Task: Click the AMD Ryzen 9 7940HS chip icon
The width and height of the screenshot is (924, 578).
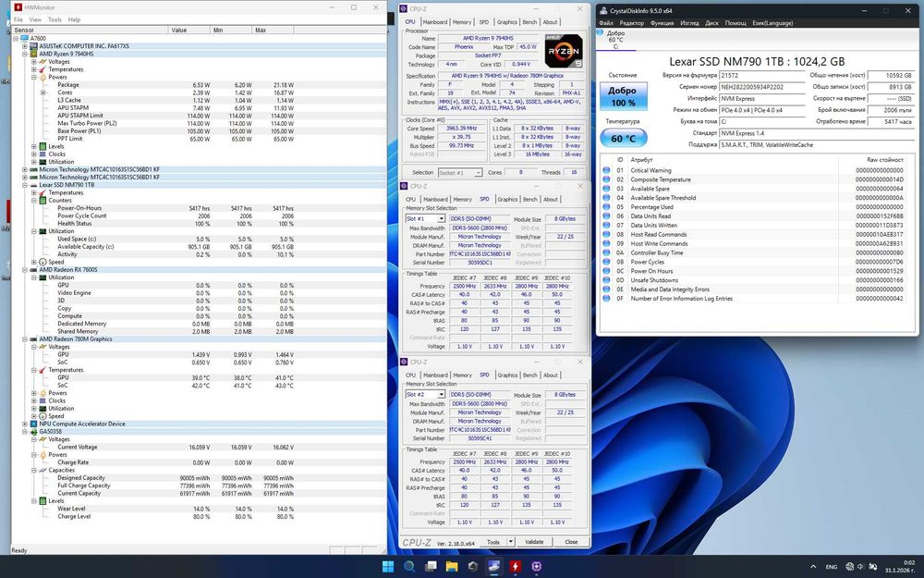Action: [x=34, y=54]
